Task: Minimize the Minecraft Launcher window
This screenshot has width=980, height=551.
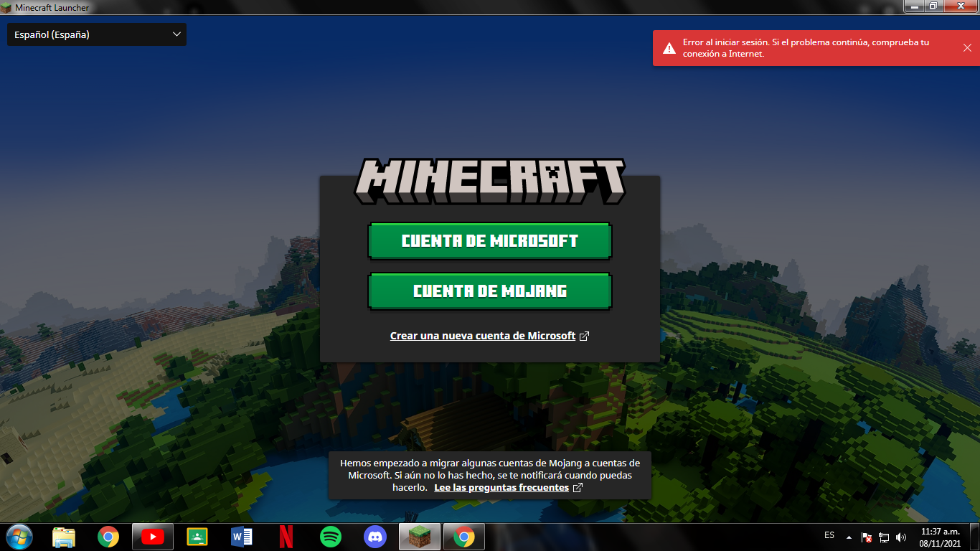Action: point(914,6)
